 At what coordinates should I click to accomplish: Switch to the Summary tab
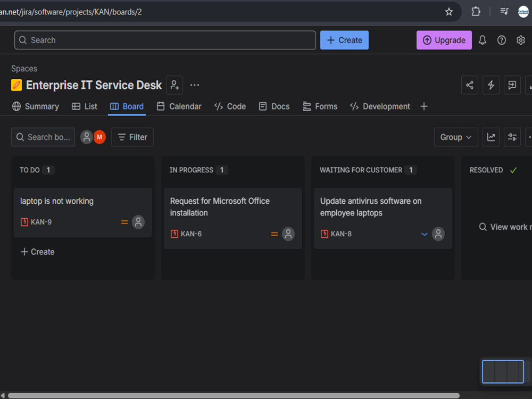click(36, 106)
